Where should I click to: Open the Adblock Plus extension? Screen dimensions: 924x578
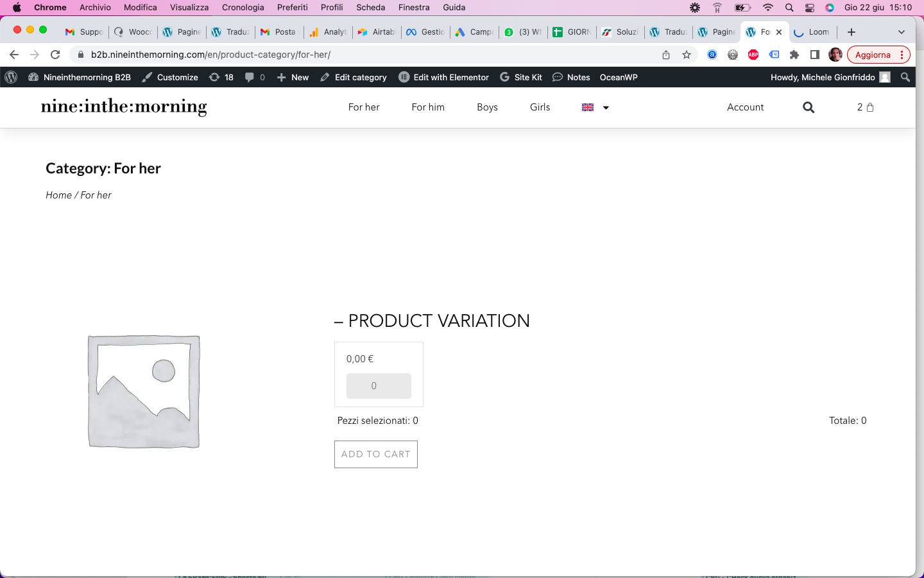click(x=753, y=55)
